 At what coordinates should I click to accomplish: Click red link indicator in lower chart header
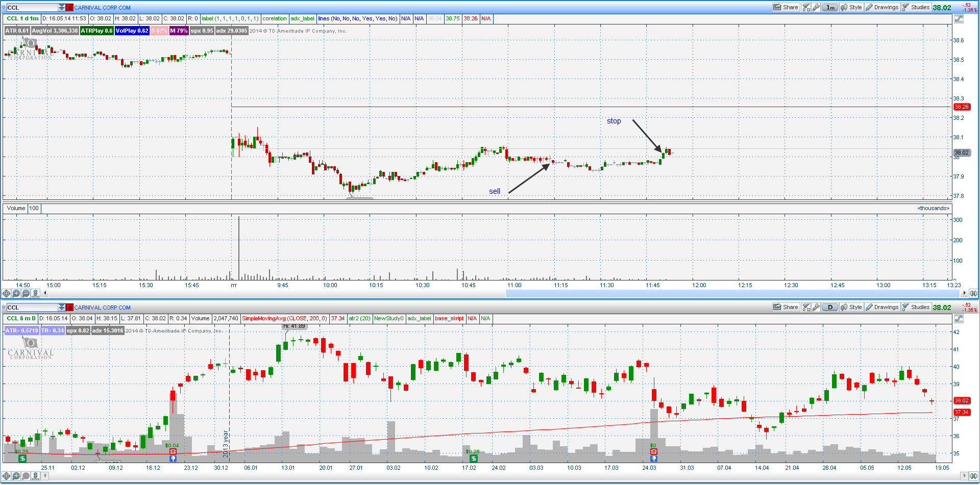[70, 308]
